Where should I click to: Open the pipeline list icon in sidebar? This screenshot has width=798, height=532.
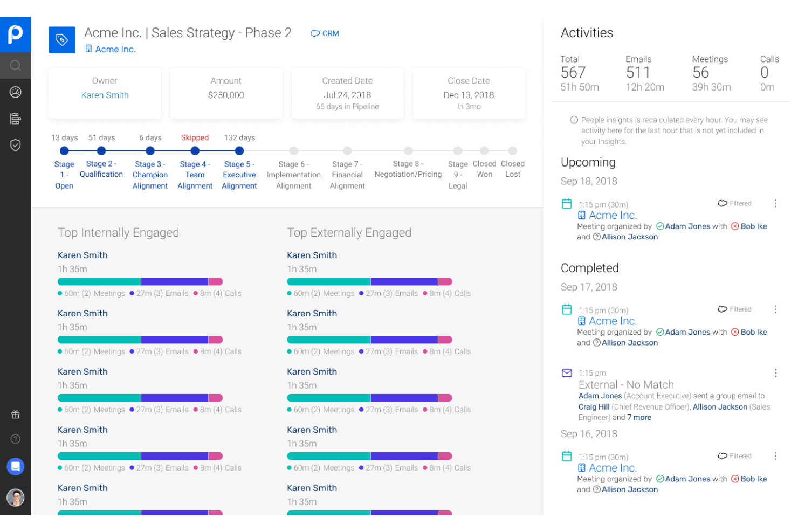click(x=15, y=119)
